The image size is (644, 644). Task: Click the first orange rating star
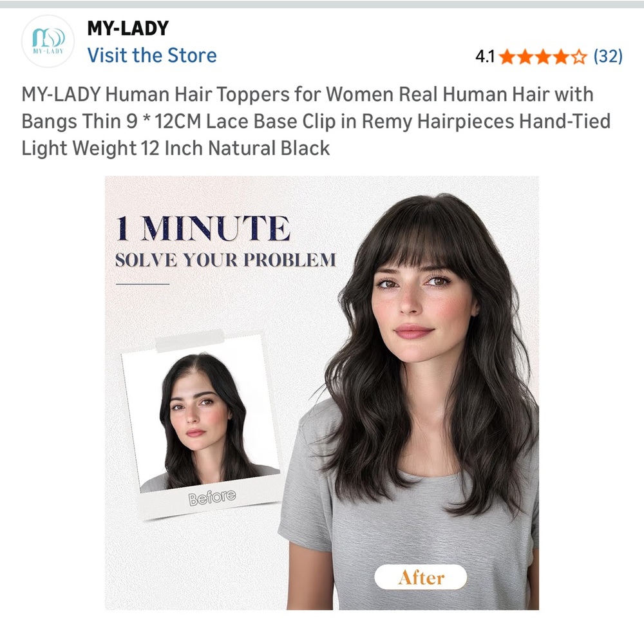coord(507,57)
